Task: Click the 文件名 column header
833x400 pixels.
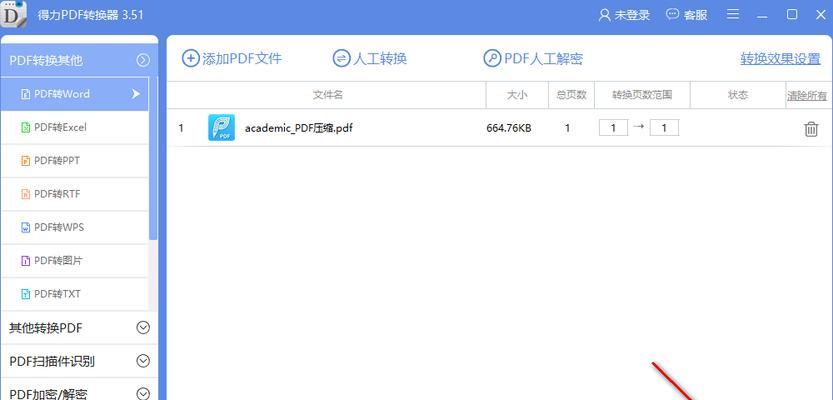Action: point(328,95)
